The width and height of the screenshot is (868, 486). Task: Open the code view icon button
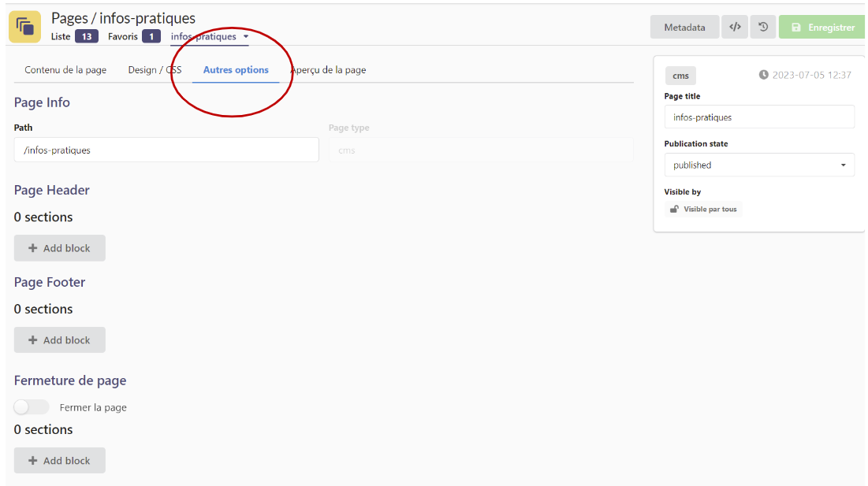point(734,28)
